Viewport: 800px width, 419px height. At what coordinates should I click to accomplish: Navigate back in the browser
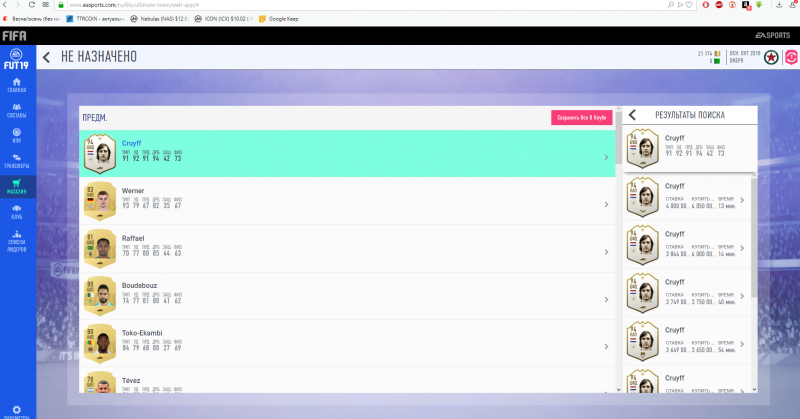point(5,5)
